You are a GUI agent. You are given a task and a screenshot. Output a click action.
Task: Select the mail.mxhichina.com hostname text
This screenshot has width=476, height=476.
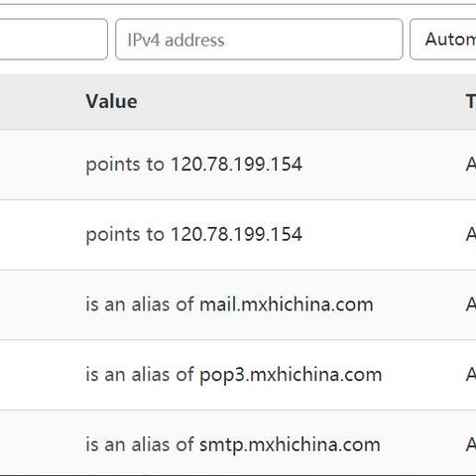[287, 304]
